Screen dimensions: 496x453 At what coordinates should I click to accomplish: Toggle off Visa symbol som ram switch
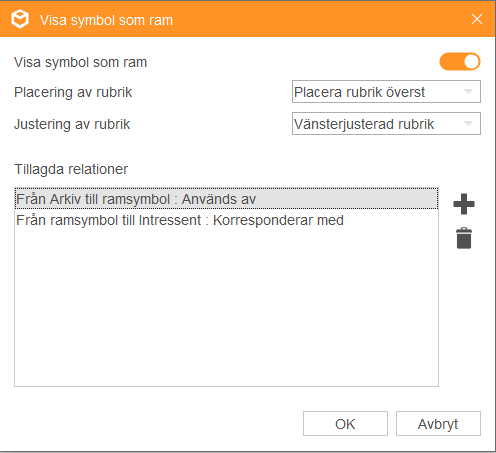(460, 62)
